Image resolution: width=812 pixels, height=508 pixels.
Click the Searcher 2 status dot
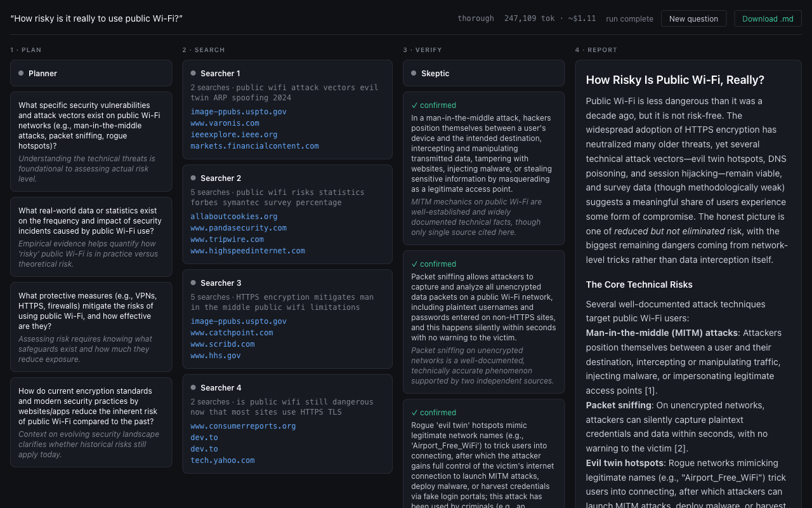(193, 178)
